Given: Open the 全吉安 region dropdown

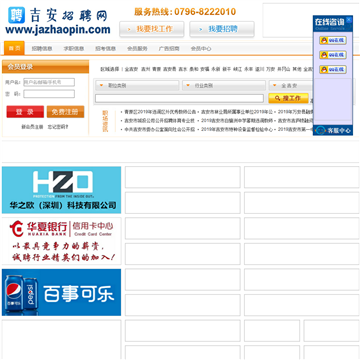Looking at the screenshot, I should 291,86.
